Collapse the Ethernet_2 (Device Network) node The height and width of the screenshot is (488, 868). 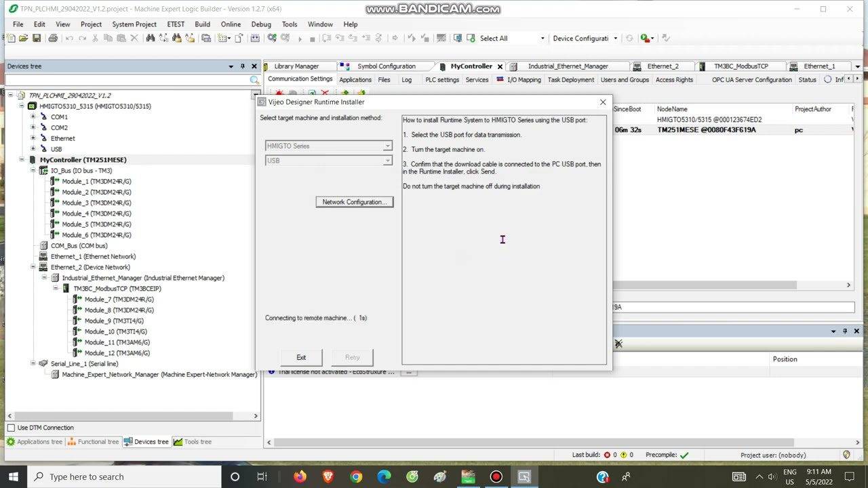pos(33,267)
